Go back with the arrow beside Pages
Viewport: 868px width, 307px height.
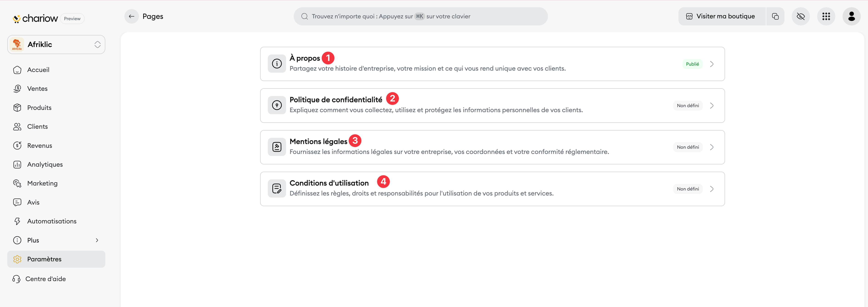(x=131, y=16)
